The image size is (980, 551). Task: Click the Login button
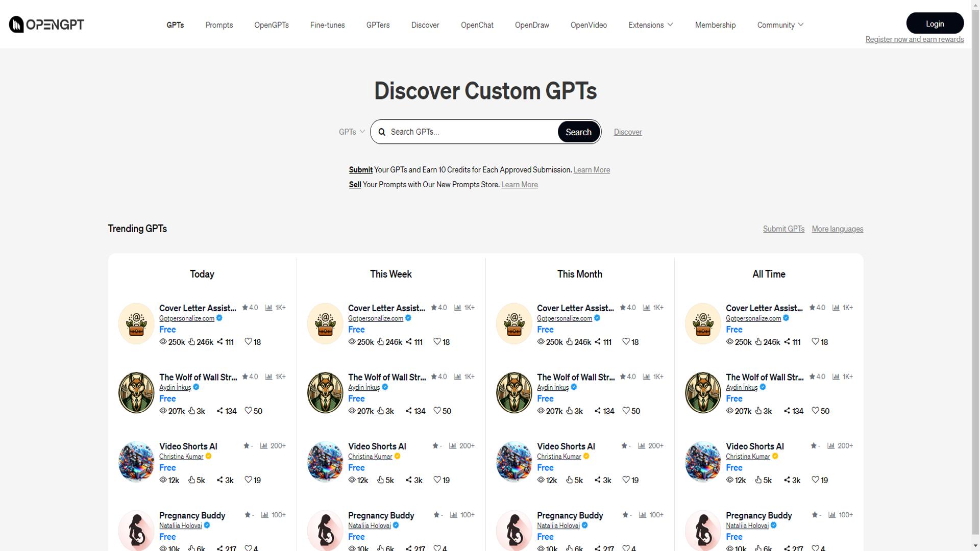point(935,23)
